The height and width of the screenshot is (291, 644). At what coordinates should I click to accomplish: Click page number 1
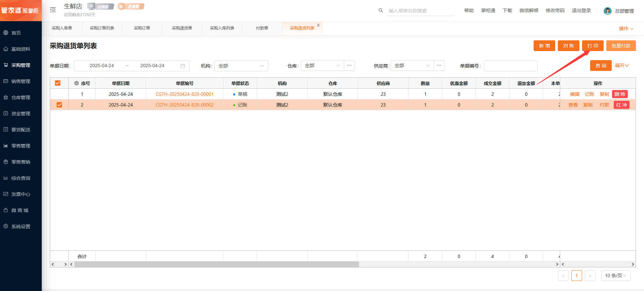577,276
